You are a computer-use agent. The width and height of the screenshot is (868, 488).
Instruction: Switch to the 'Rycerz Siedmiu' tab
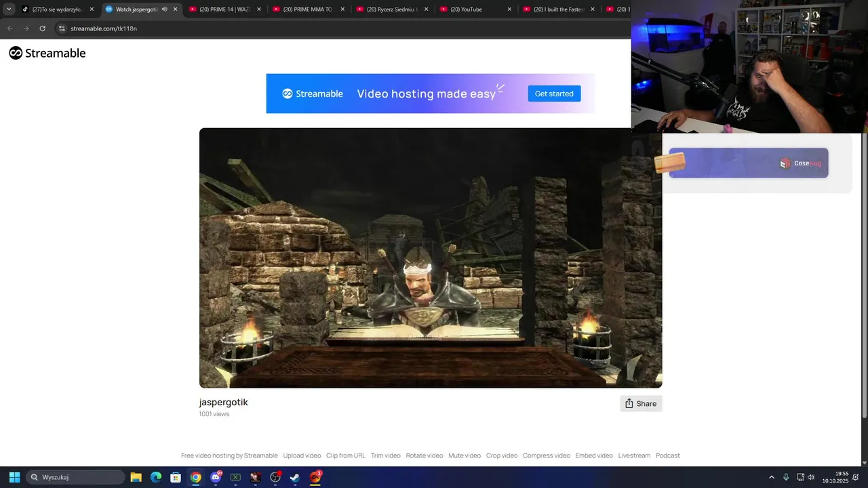pyautogui.click(x=393, y=9)
